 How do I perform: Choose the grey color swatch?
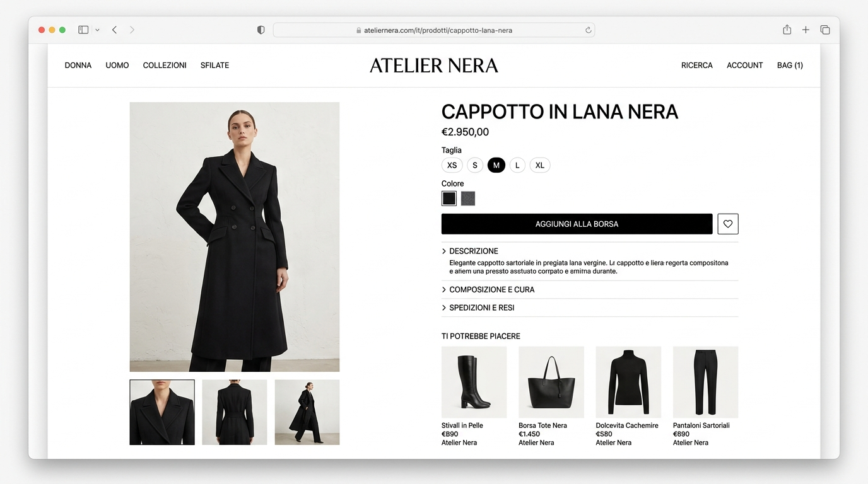[x=468, y=199]
